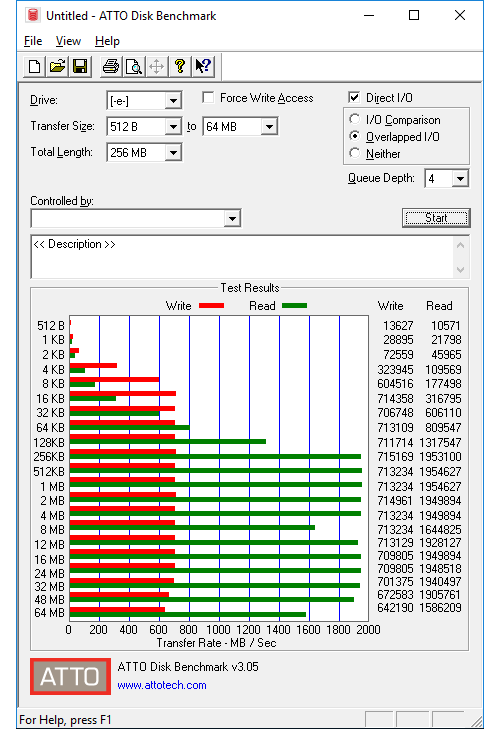Screen dimensions: 500x729
Task: Click into the Description text box
Action: click(x=242, y=257)
